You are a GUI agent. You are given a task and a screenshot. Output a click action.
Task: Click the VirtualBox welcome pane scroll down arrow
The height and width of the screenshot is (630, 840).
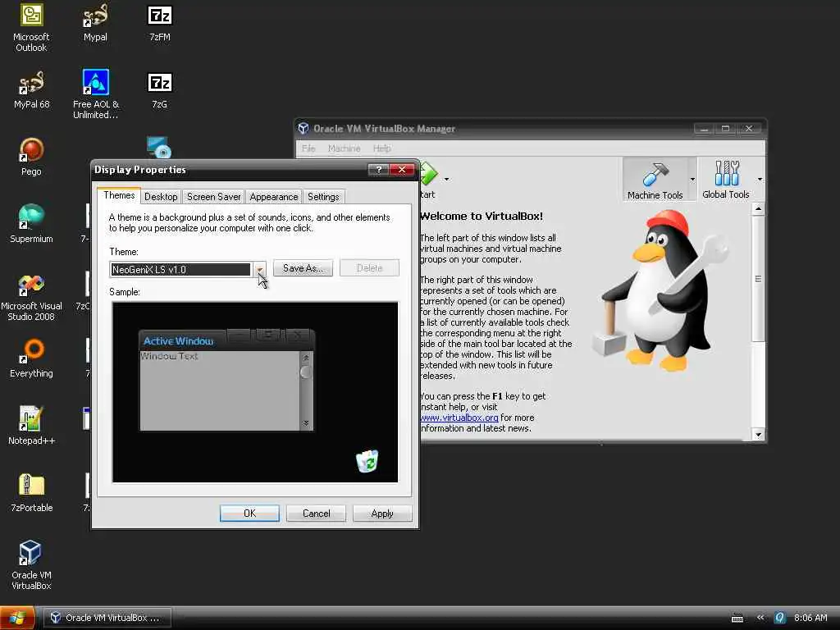pyautogui.click(x=758, y=434)
